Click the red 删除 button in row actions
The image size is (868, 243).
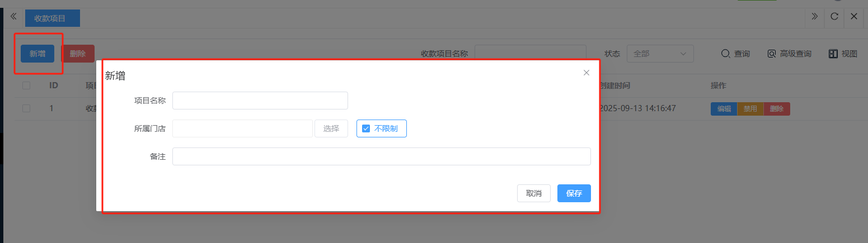click(776, 109)
